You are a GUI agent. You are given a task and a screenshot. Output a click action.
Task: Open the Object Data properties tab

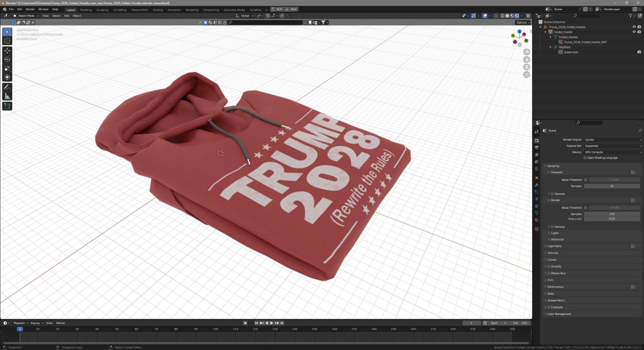[x=537, y=213]
